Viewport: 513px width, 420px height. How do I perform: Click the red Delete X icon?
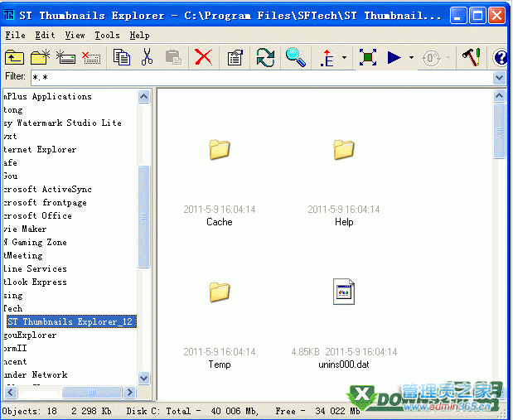tap(204, 57)
